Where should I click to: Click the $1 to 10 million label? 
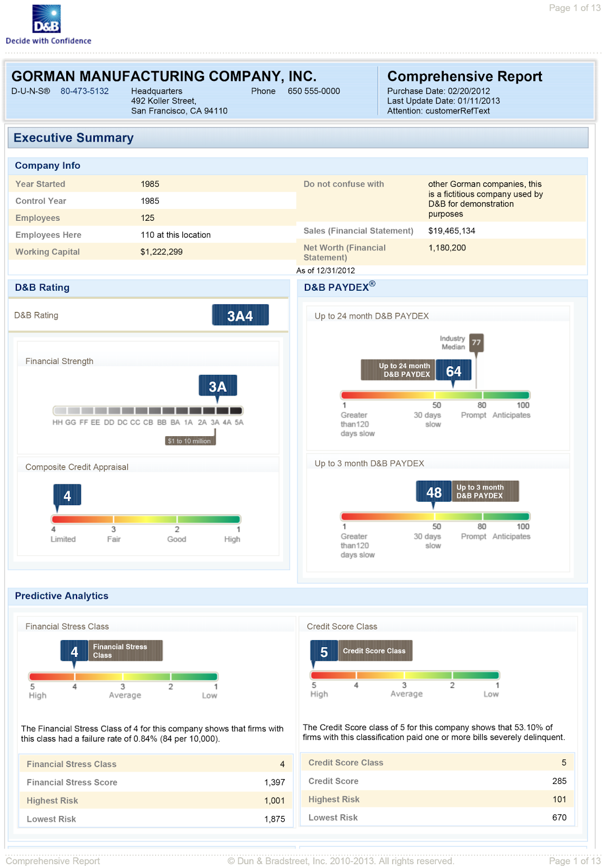coord(189,441)
